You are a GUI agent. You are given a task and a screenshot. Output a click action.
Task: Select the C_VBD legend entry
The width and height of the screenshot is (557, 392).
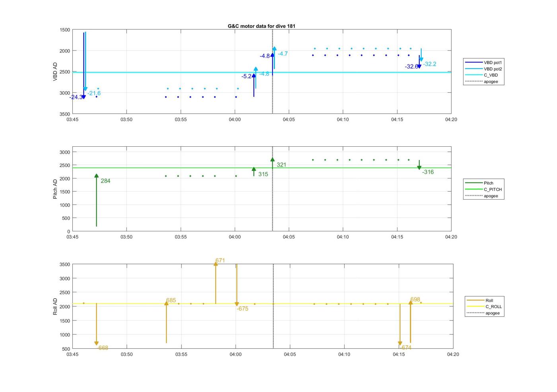coord(482,75)
